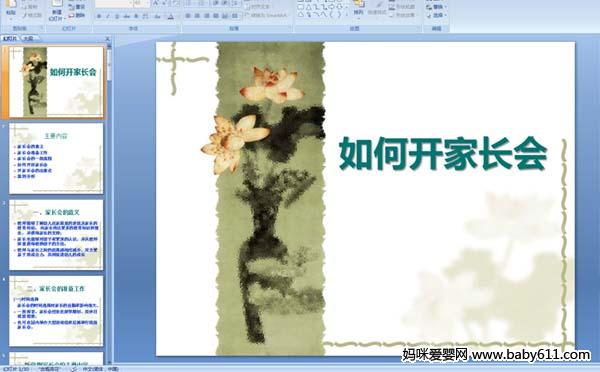The image size is (600, 372).
Task: Click the Shape Outline command
Action: (402, 7)
